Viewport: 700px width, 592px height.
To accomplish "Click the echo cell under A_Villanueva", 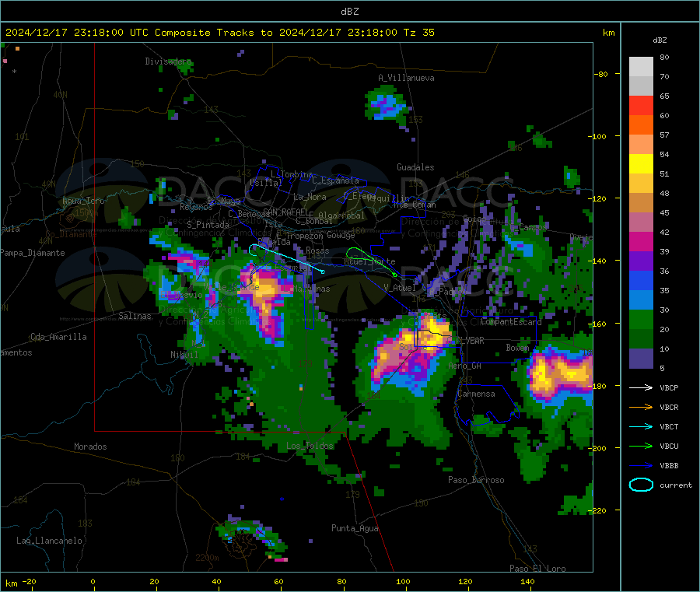I will coord(386,104).
